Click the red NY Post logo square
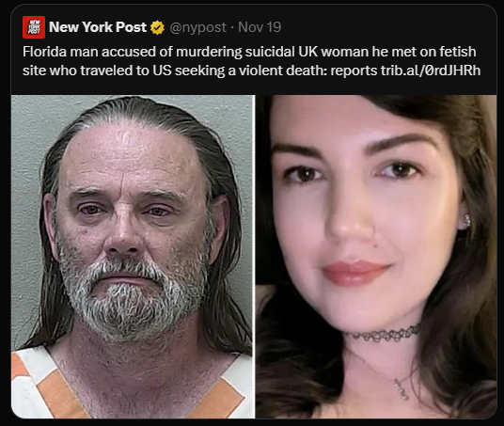The height and width of the screenshot is (426, 504). (x=34, y=27)
